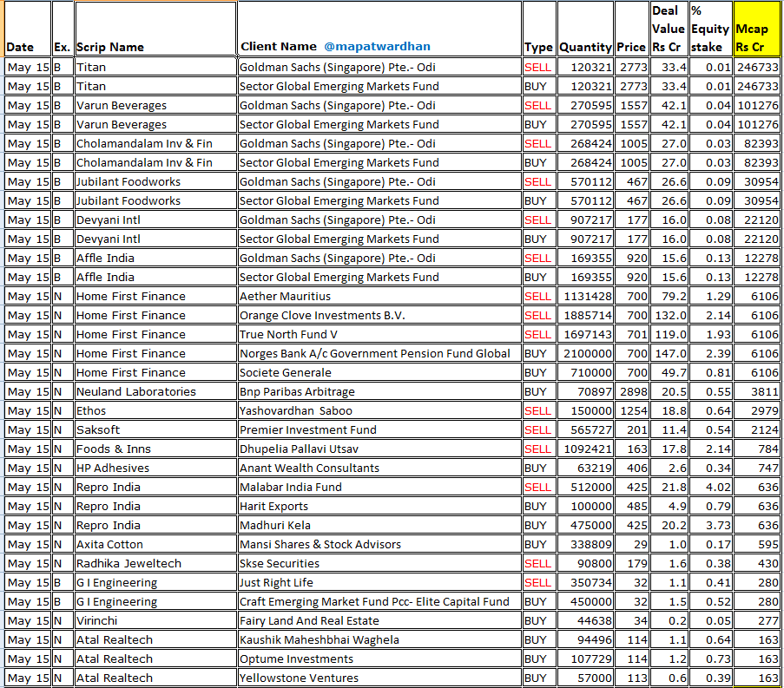Select Dhupelia Pallavi Utsav cell
784x688 pixels.
(379, 449)
